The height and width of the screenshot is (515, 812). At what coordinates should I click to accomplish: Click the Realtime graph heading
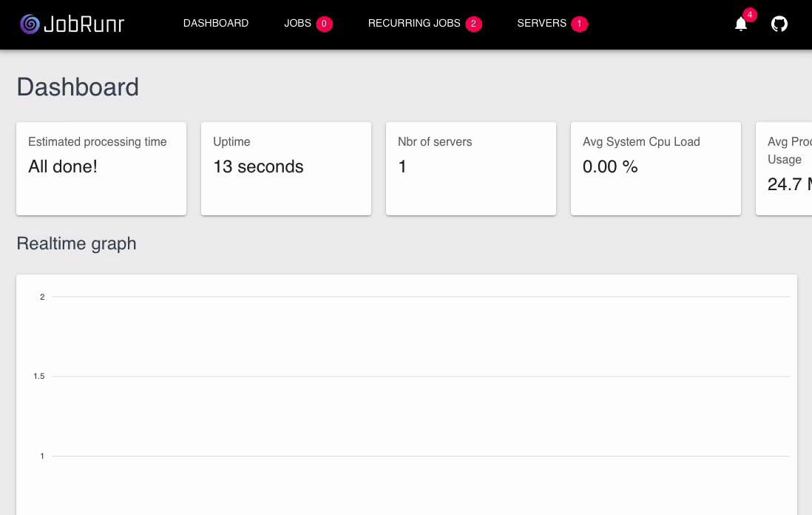point(76,243)
